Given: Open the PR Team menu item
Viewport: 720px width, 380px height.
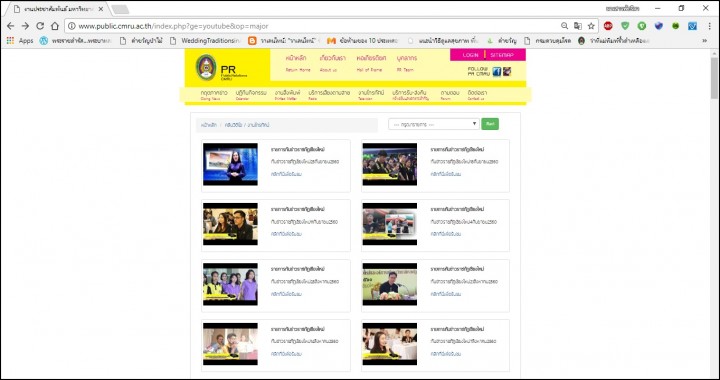Looking at the screenshot, I should click(x=406, y=63).
